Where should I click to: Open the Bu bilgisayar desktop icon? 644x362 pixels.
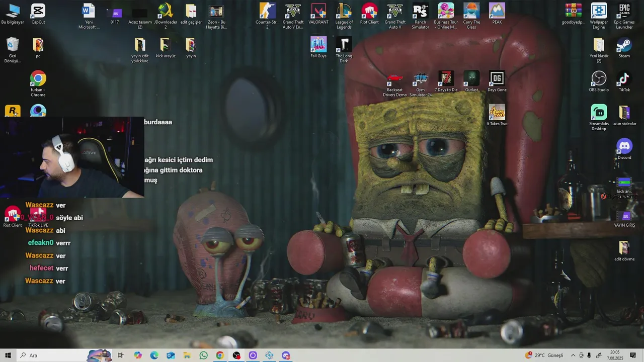(13, 14)
